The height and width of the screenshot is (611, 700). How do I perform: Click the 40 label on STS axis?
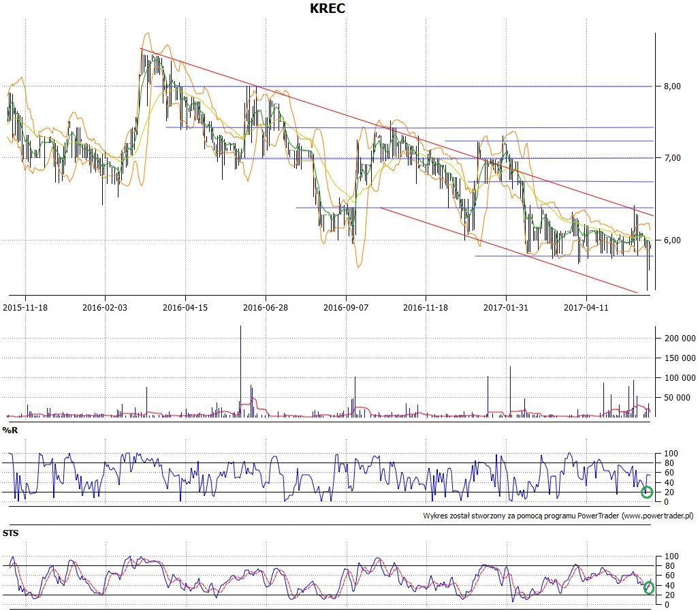(669, 586)
